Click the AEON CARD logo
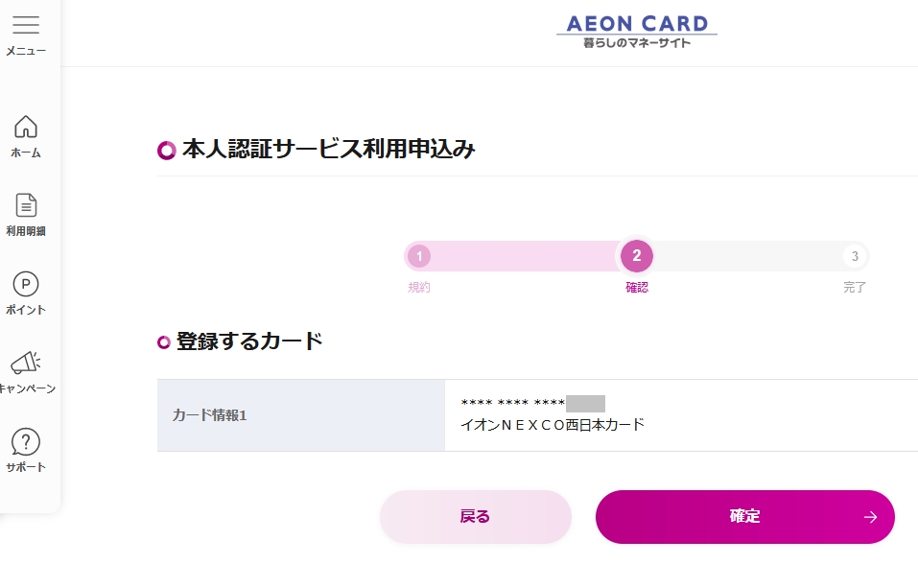 (637, 32)
